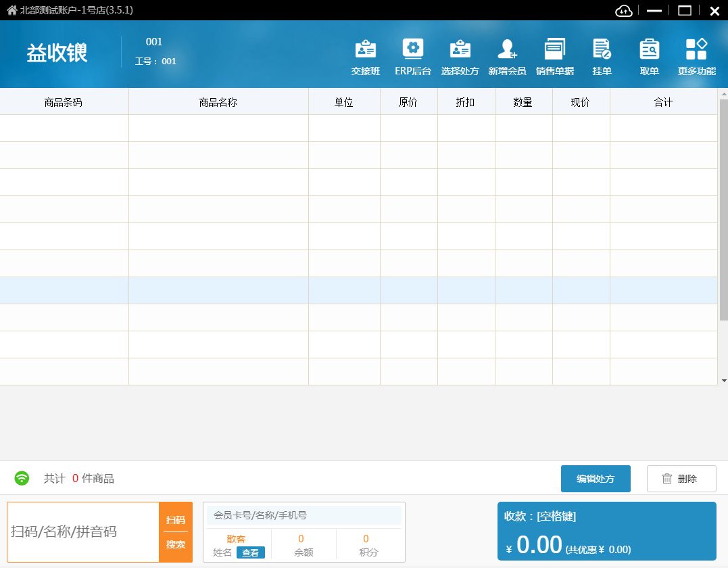Open 更多功能 more functions menu
This screenshot has width=728, height=568.
696,57
